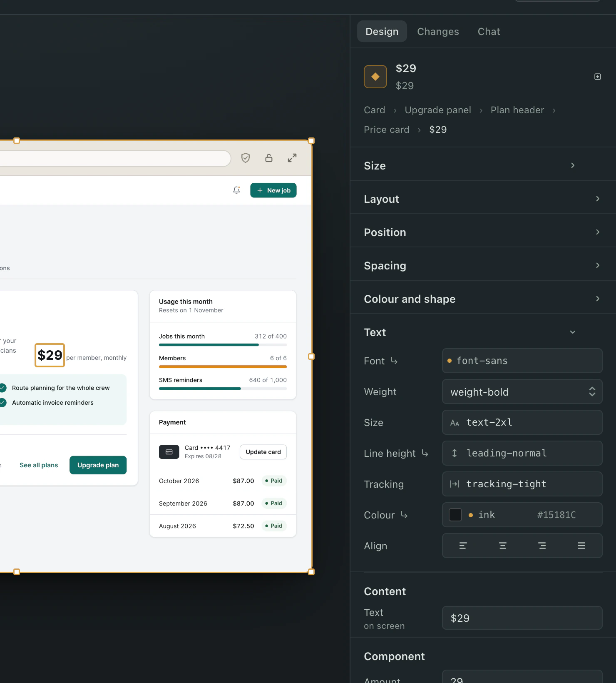Open the weight-bold dropdown
Viewport: 616px width, 683px height.
click(522, 392)
